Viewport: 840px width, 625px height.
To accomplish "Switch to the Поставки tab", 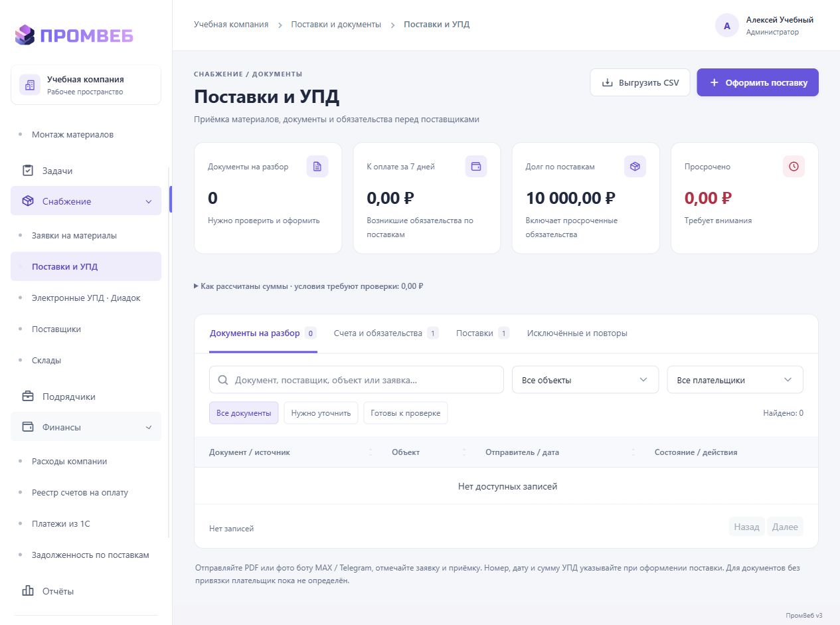I will [x=482, y=333].
